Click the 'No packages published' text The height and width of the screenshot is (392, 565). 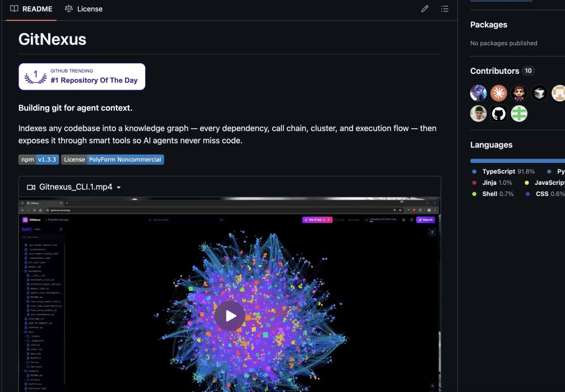(503, 43)
